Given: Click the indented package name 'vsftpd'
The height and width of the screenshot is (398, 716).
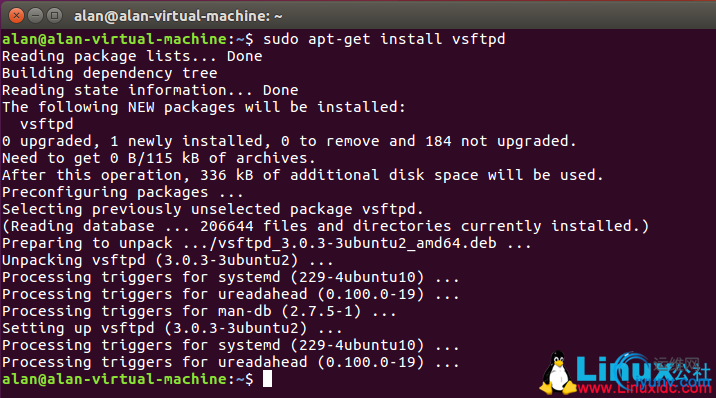Looking at the screenshot, I should [47, 124].
